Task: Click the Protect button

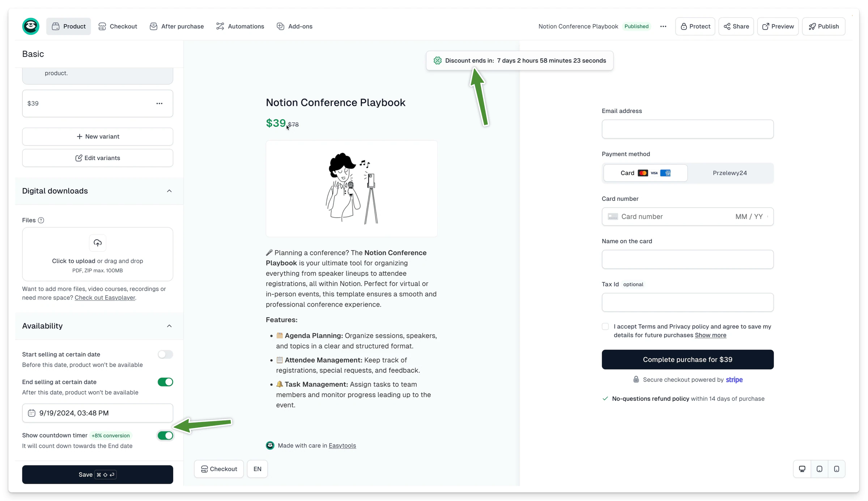Action: click(x=695, y=26)
